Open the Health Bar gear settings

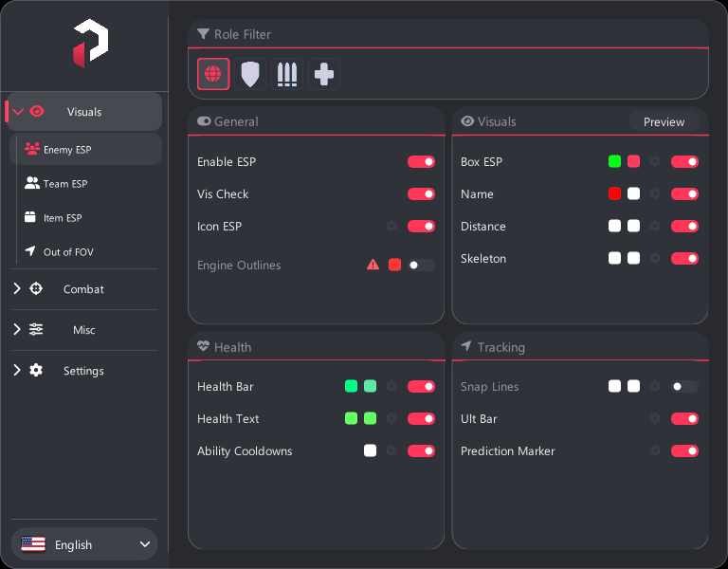point(391,387)
